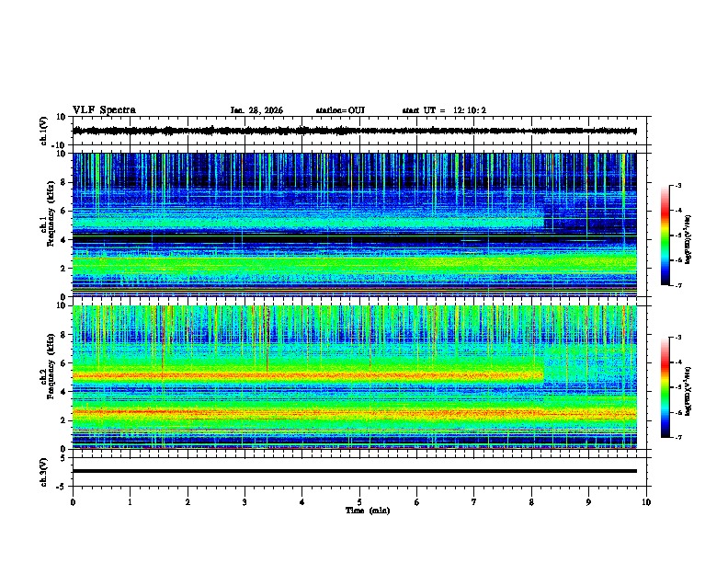Click the 2 kHz tick on ch.2 frequency axis

pyautogui.click(x=63, y=420)
